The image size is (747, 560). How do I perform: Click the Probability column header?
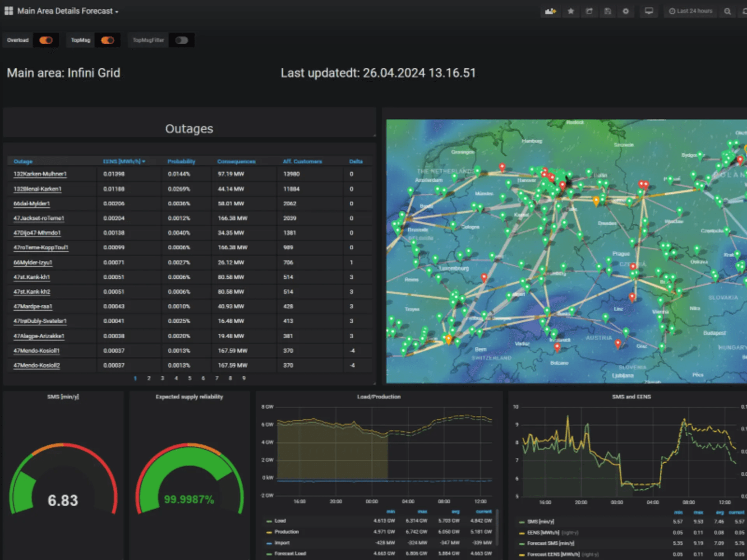tap(181, 161)
